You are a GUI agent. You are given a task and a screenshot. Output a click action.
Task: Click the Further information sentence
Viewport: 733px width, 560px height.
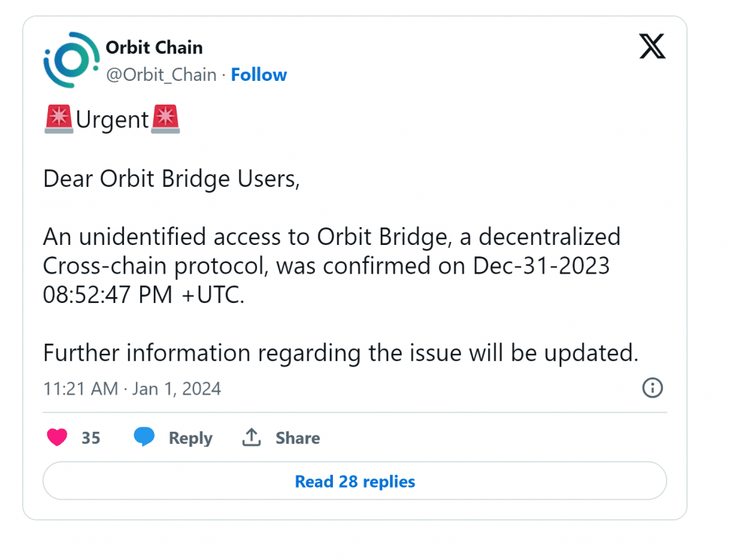pyautogui.click(x=340, y=353)
